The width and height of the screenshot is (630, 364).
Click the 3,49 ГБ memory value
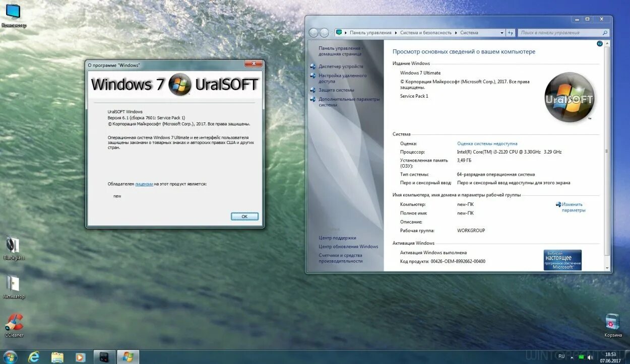click(464, 161)
